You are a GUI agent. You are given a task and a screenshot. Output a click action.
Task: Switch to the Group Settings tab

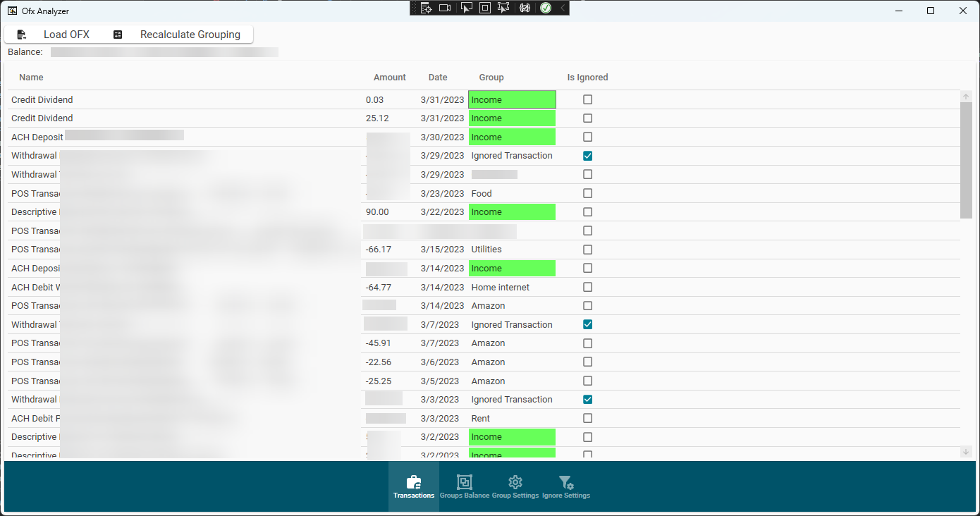tap(515, 482)
